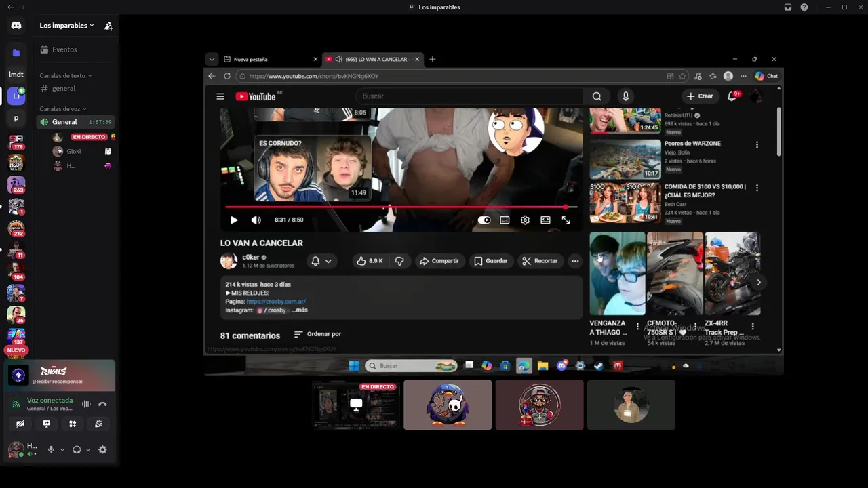
Task: Open Ordenar por comment sorting
Action: pyautogui.click(x=317, y=334)
